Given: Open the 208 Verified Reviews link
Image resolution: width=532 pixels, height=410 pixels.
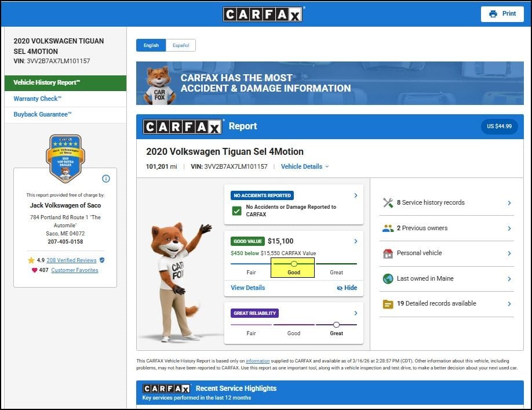Looking at the screenshot, I should pos(71,260).
